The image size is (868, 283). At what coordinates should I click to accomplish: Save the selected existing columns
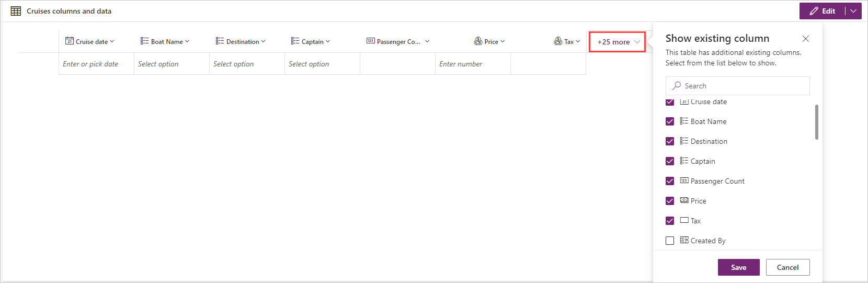738,267
